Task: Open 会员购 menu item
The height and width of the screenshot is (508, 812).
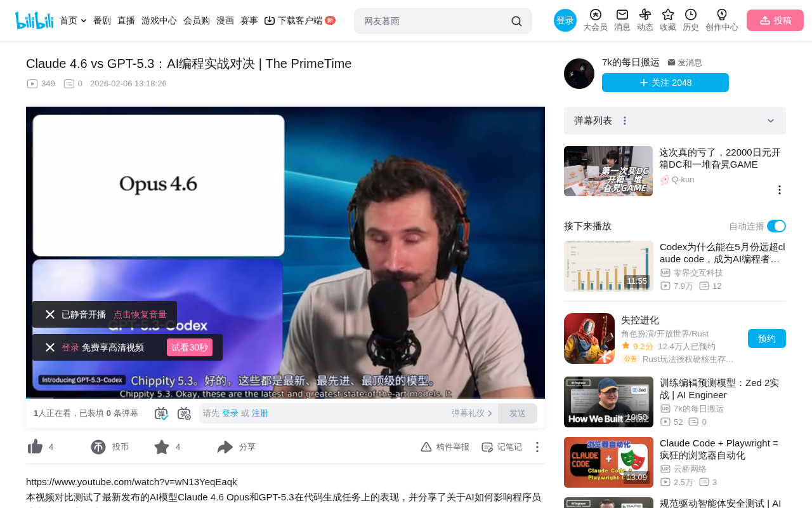Action: [197, 20]
